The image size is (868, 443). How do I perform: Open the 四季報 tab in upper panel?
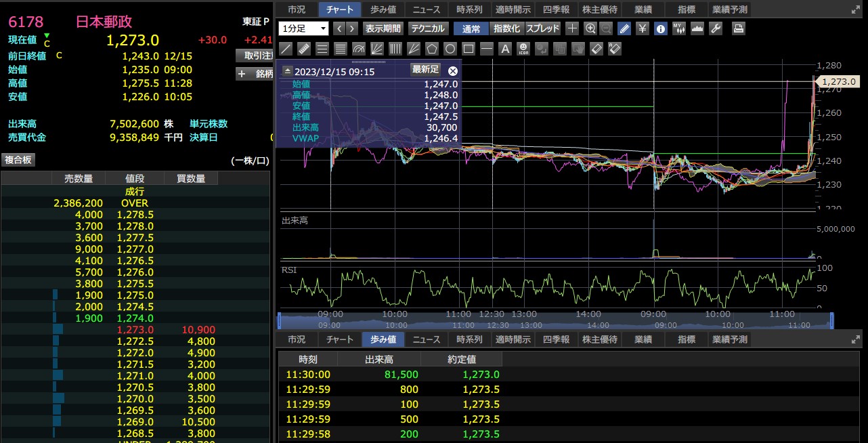pyautogui.click(x=557, y=9)
